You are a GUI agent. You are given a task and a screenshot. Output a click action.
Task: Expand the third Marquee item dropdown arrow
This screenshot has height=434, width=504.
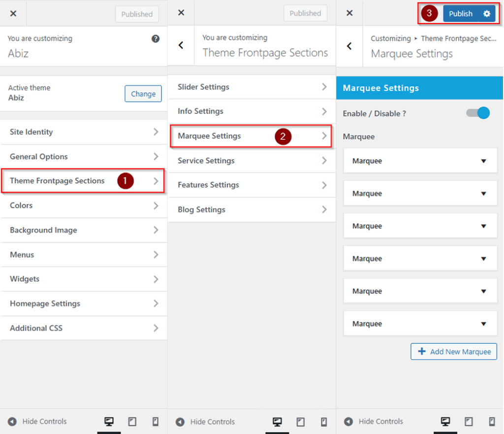click(483, 226)
